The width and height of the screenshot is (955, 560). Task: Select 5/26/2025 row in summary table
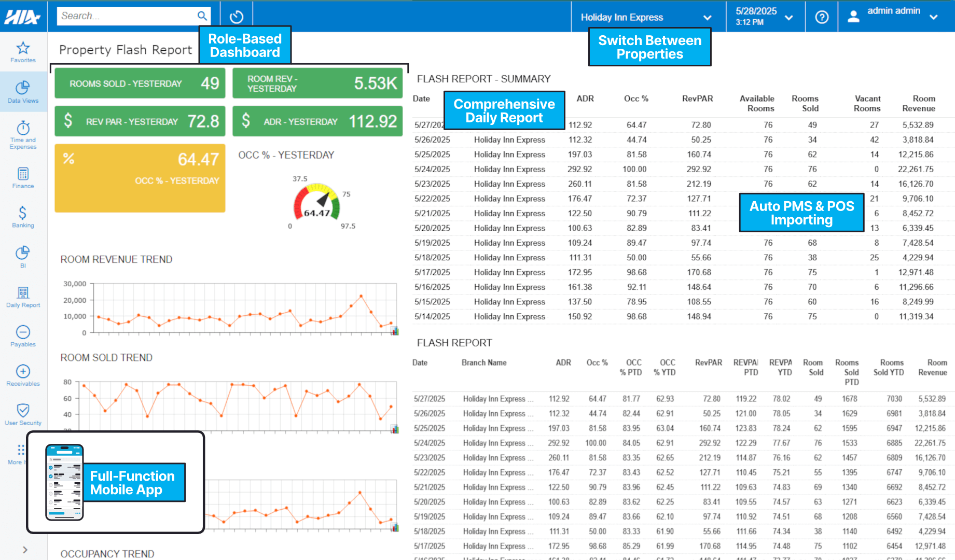point(684,139)
